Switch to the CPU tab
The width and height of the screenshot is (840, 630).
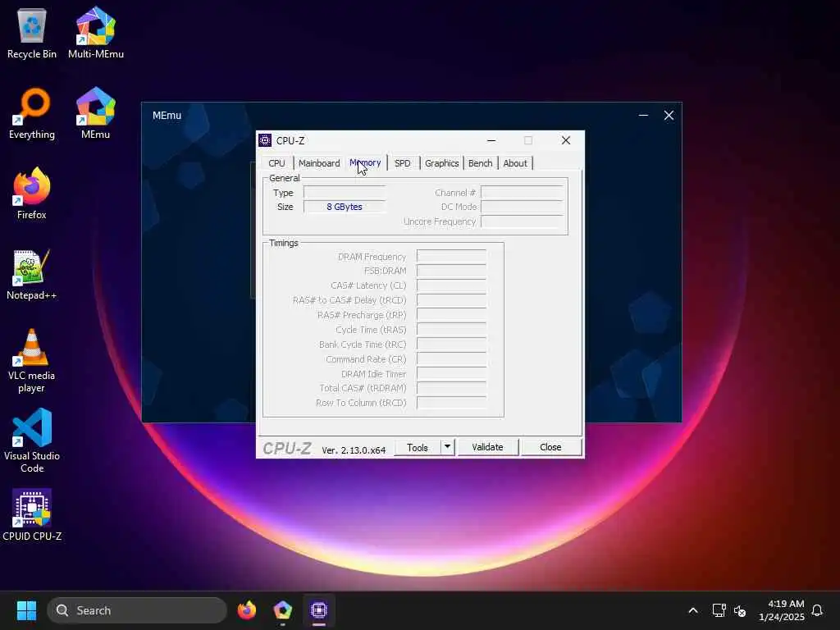277,163
